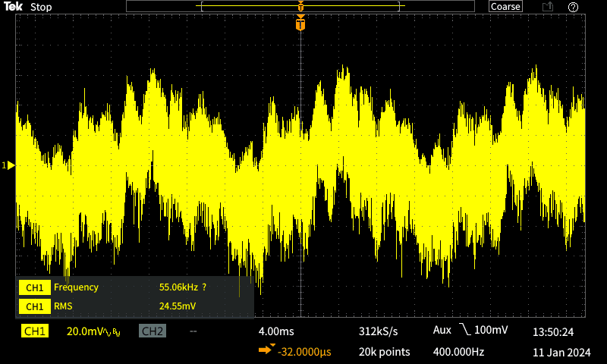
Task: Click the Tek logo
Action: click(13, 6)
